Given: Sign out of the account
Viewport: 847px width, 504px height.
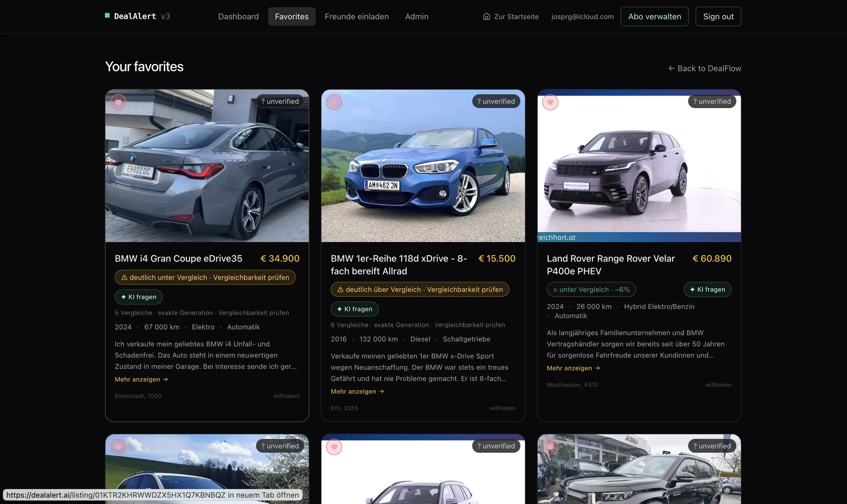Looking at the screenshot, I should (x=718, y=16).
